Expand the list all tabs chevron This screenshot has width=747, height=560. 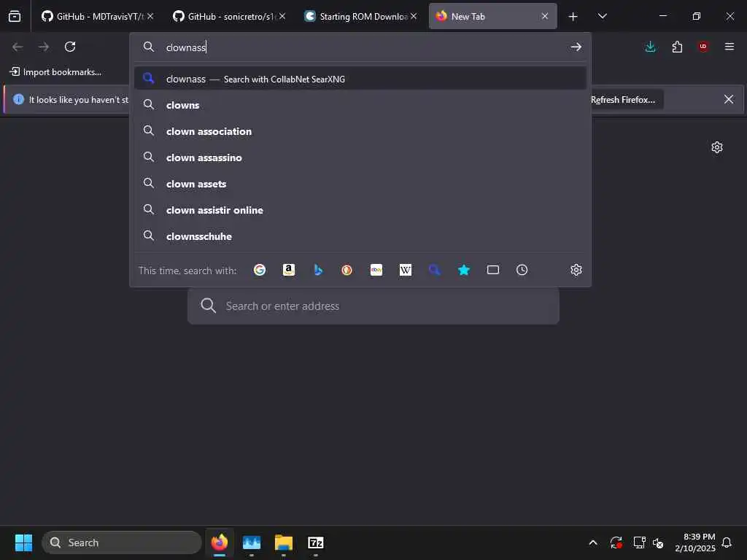(602, 16)
